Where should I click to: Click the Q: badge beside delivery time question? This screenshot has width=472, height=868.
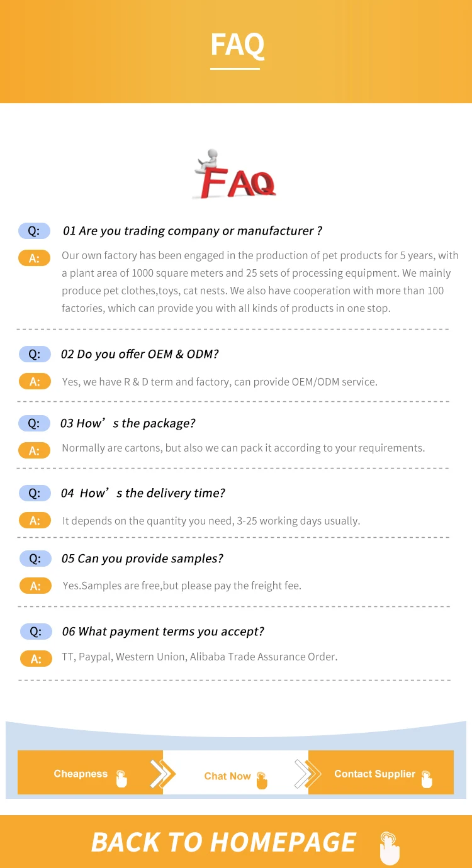tap(35, 493)
